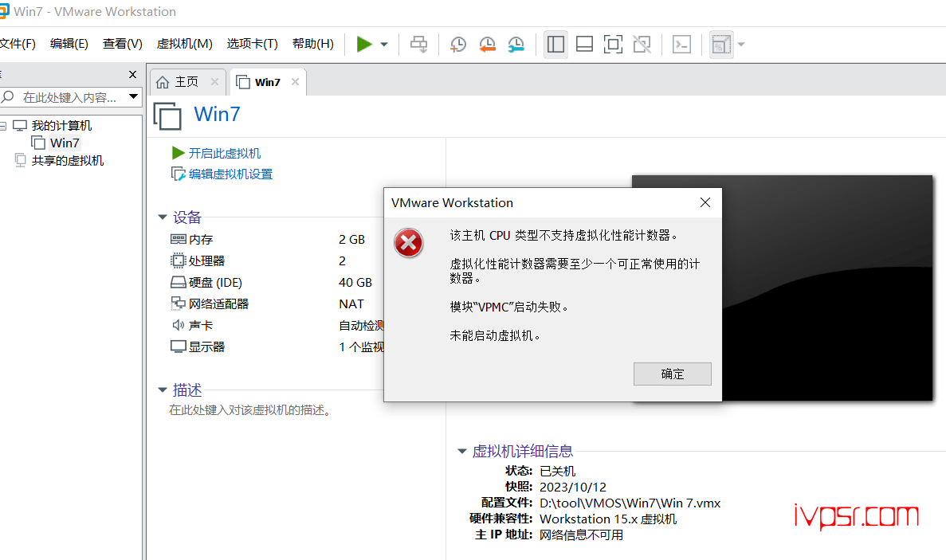Open the console view toolbar icon

pyautogui.click(x=681, y=44)
